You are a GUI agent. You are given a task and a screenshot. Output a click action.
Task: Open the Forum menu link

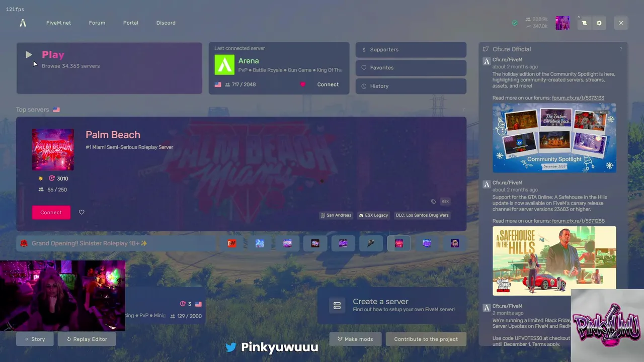pos(97,23)
